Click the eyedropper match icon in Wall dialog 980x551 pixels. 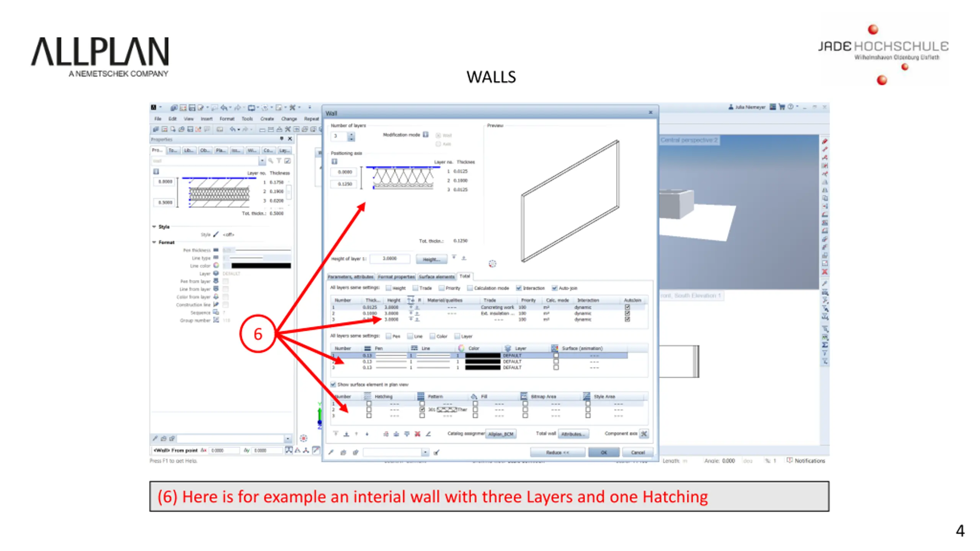click(x=331, y=452)
